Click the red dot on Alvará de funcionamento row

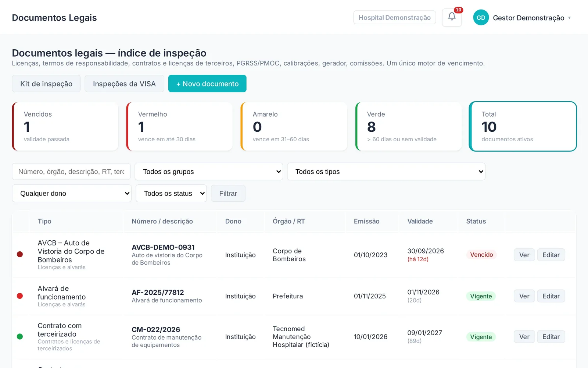(20, 296)
